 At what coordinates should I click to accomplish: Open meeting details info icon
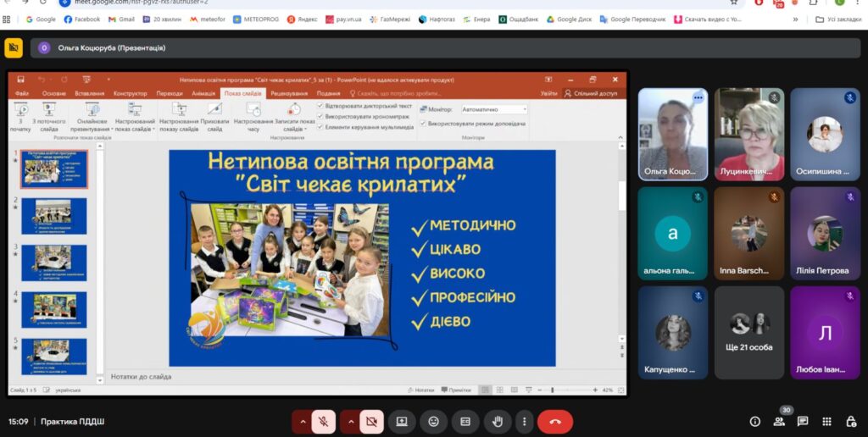[755, 422]
